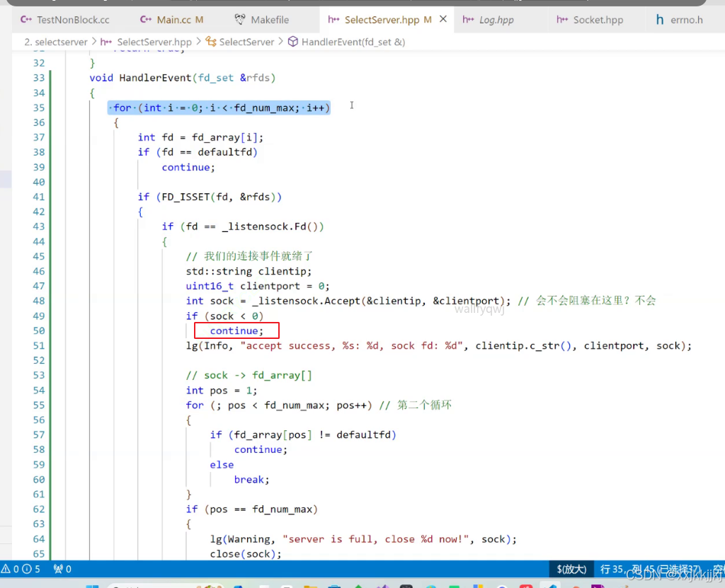
Task: Click 'for (; pos < fd_num_max; pos++)' line
Action: (x=279, y=405)
